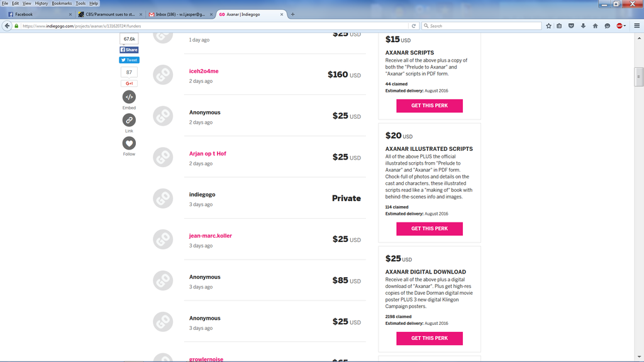644x362 pixels.
Task: Click the indiegogo URL address bar
Action: pyautogui.click(x=214, y=26)
